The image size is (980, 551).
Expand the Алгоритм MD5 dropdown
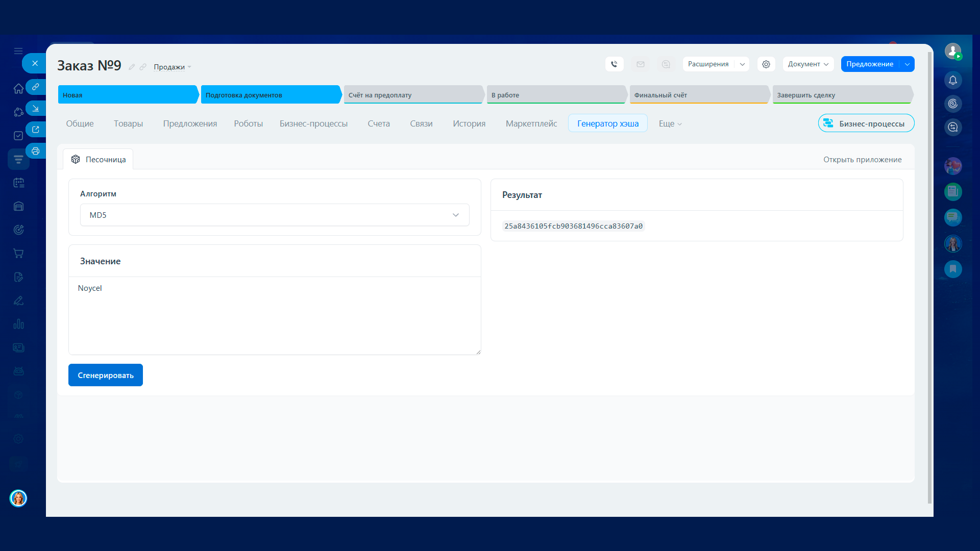tap(275, 215)
